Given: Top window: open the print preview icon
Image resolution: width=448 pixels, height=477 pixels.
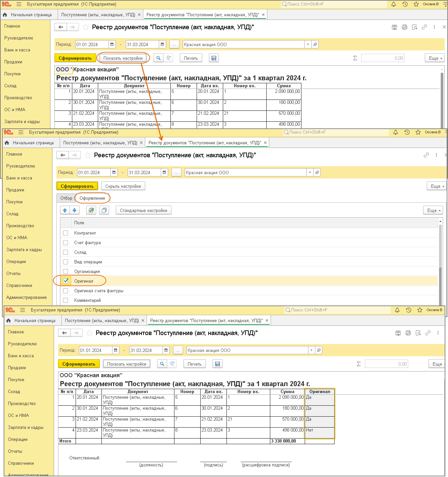Looking at the screenshot, I should pos(414,27).
